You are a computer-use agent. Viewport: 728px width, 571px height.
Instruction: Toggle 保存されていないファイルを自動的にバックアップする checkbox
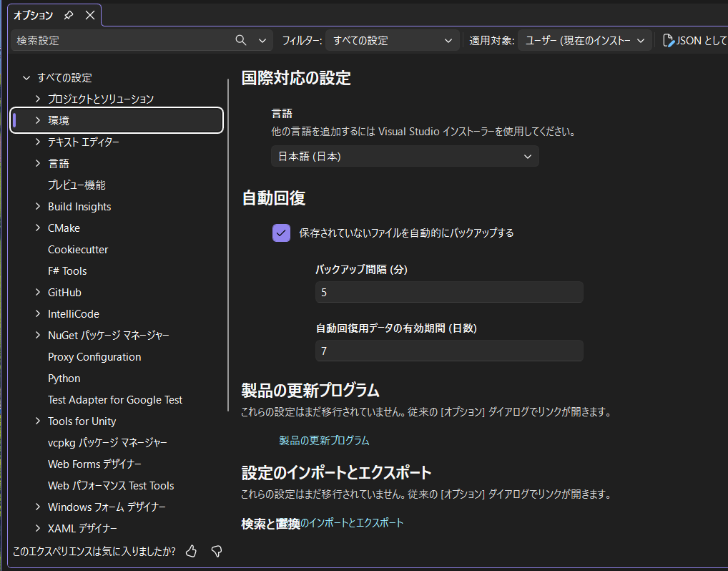click(x=281, y=233)
